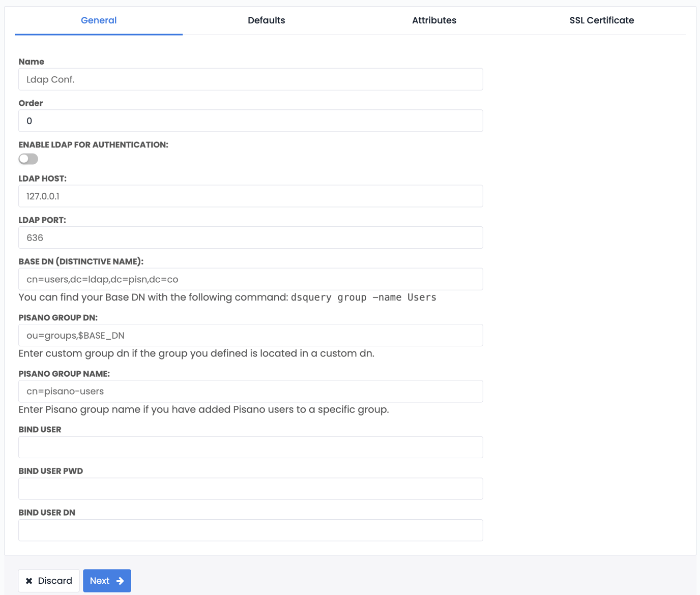The height and width of the screenshot is (595, 700).
Task: Click Discard to cancel changes
Action: pyautogui.click(x=48, y=580)
